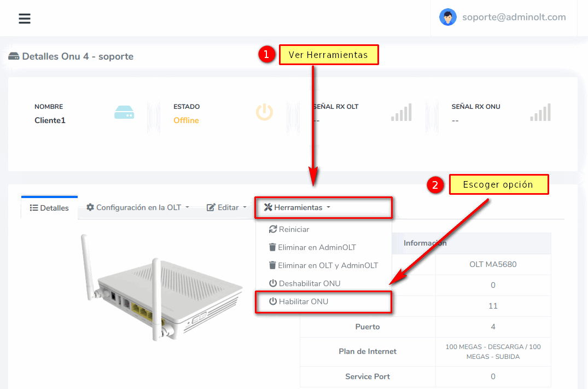Choose Deshabilitar ONU menu entry
The image size is (588, 389).
(x=309, y=283)
